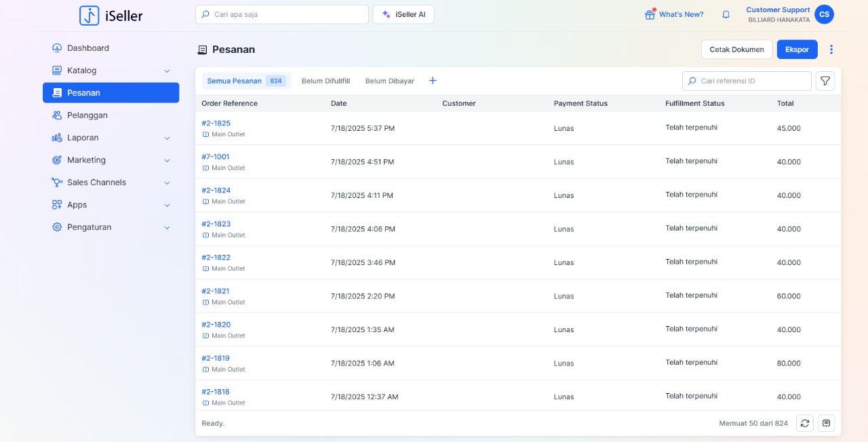Open the message icon beside refresh

tap(826, 423)
